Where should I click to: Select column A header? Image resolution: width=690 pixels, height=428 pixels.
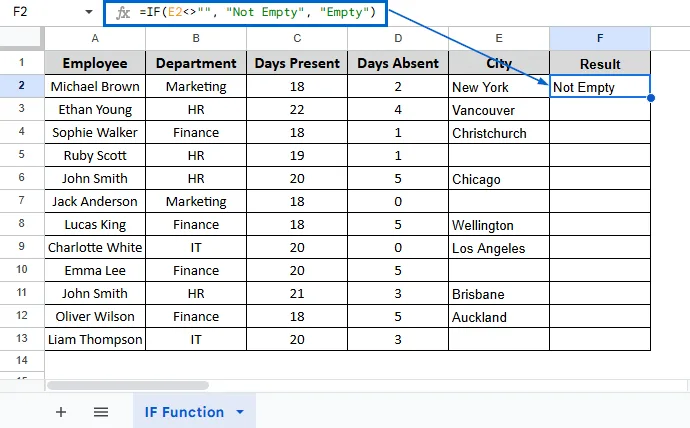coord(95,38)
